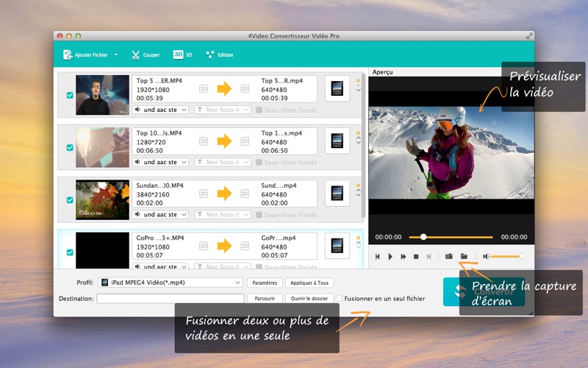The height and width of the screenshot is (368, 588).
Task: Select the Top 5 ...ER.MP4 video thumbnail
Action: click(x=102, y=95)
